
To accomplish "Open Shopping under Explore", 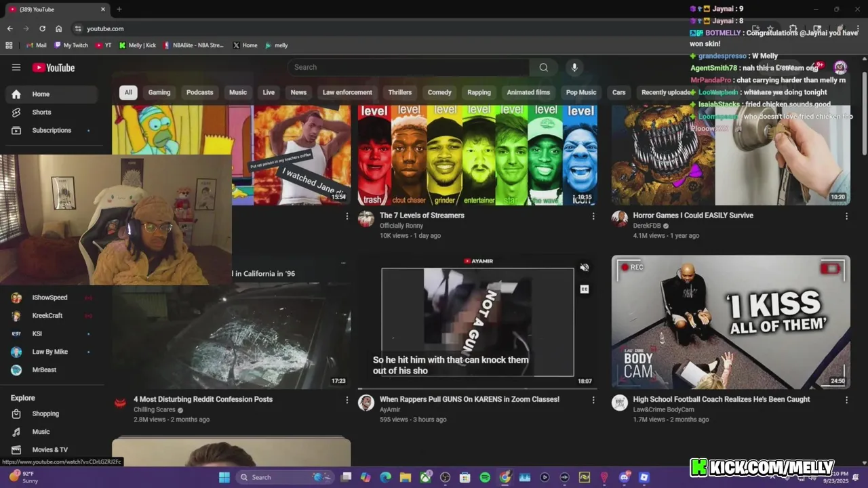I will (x=53, y=413).
